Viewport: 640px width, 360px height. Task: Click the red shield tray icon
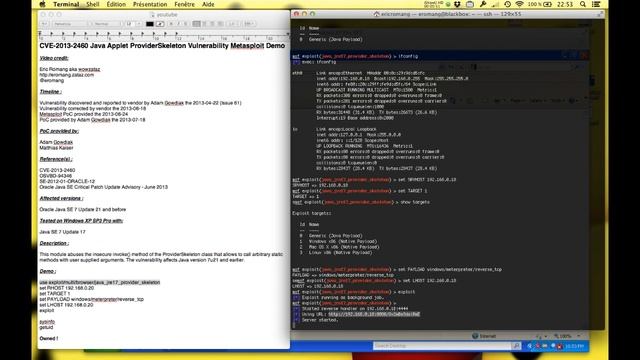pos(560,346)
